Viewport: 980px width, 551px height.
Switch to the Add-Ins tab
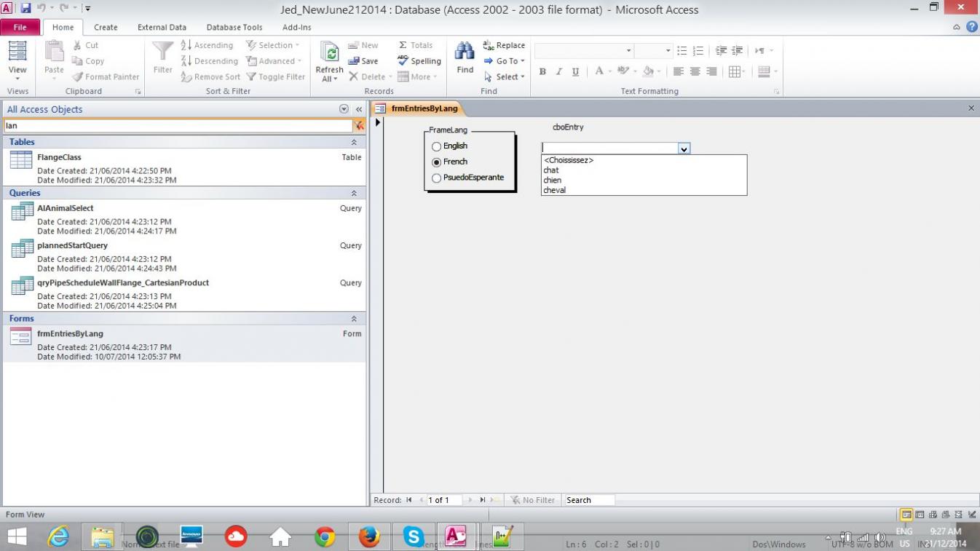coord(296,28)
